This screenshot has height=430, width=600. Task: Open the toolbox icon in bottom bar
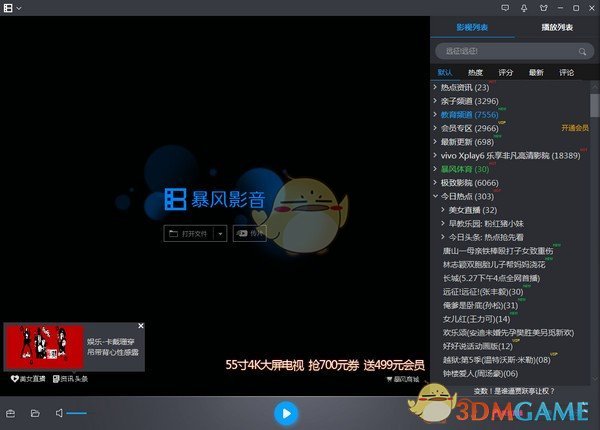[x=11, y=413]
